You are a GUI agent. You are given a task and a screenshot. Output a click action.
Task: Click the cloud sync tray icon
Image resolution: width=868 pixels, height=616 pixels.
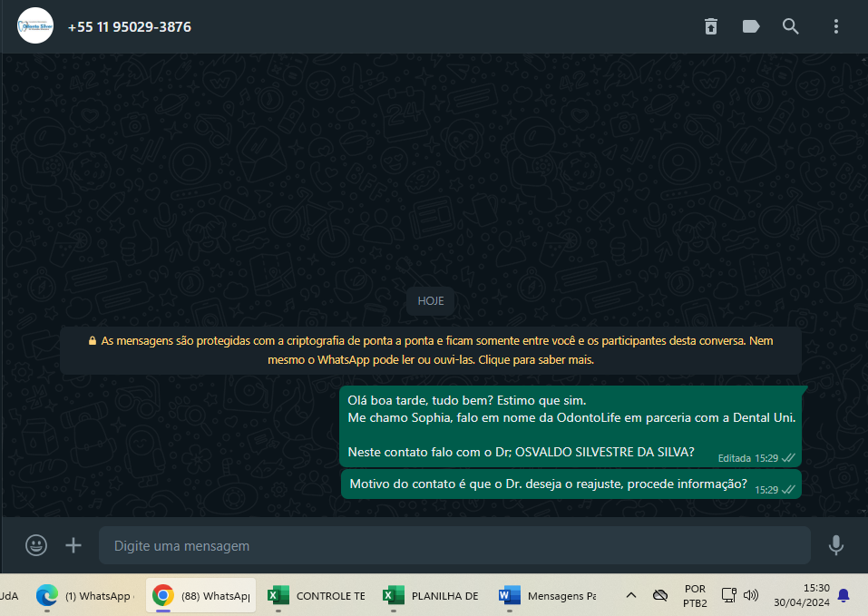660,595
